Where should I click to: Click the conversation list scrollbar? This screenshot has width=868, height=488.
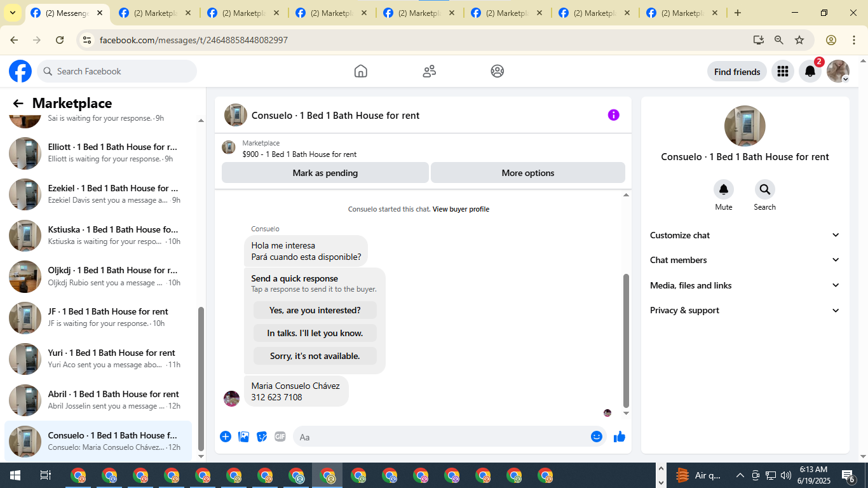click(x=201, y=379)
